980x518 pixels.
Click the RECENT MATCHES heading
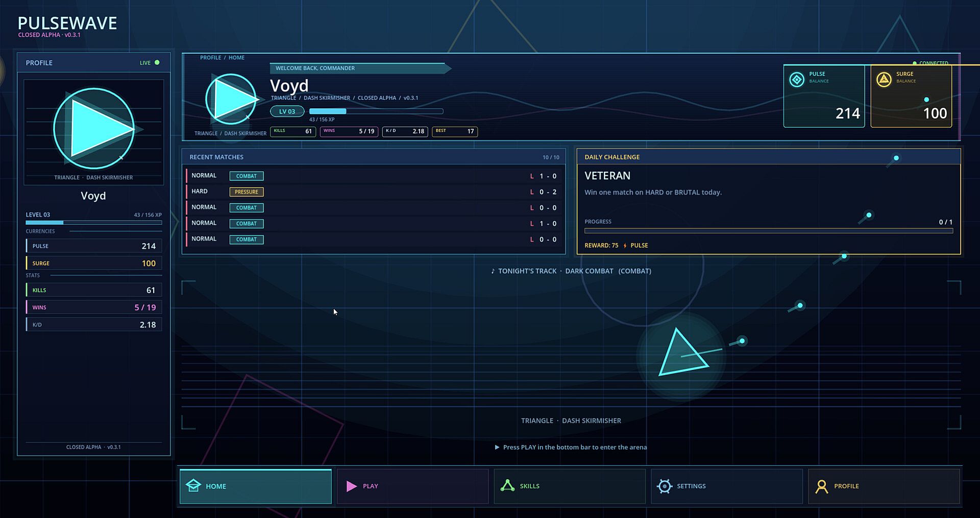(216, 157)
